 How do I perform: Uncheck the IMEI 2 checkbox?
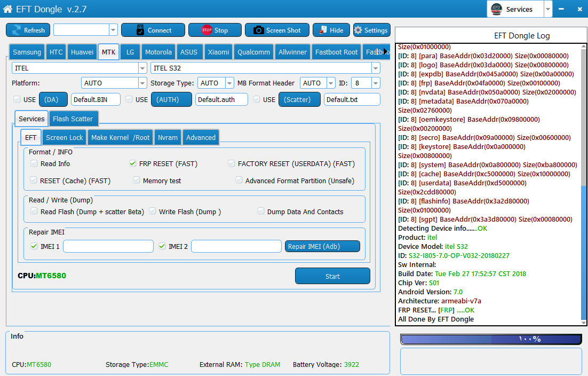[162, 246]
